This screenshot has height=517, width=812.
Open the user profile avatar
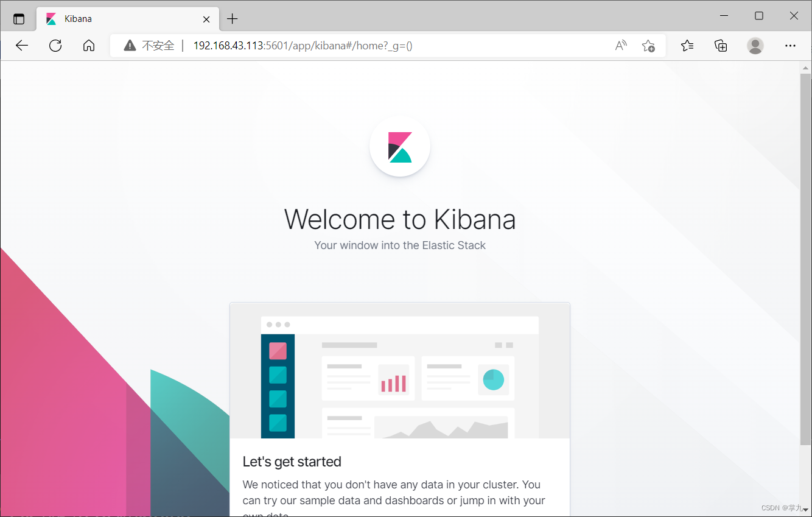(x=755, y=46)
